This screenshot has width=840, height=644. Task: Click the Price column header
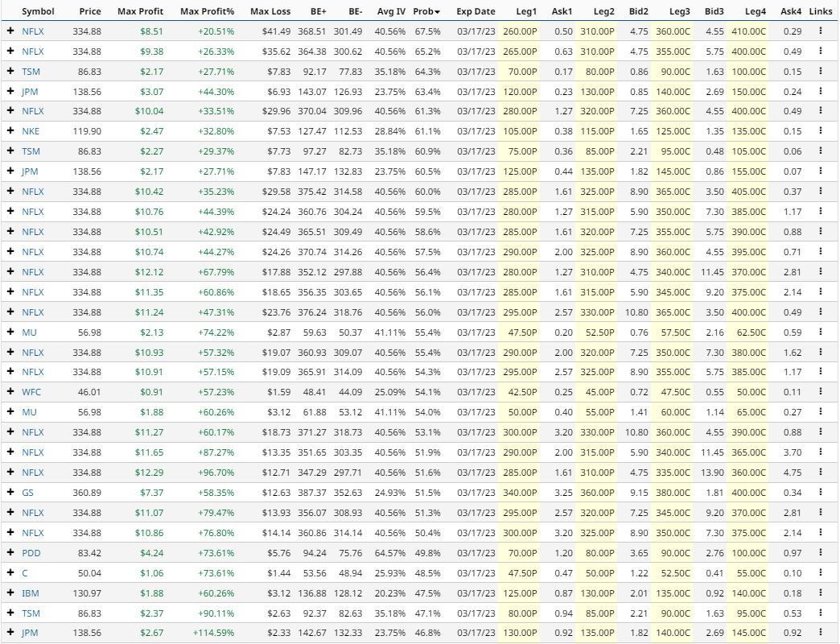click(90, 11)
